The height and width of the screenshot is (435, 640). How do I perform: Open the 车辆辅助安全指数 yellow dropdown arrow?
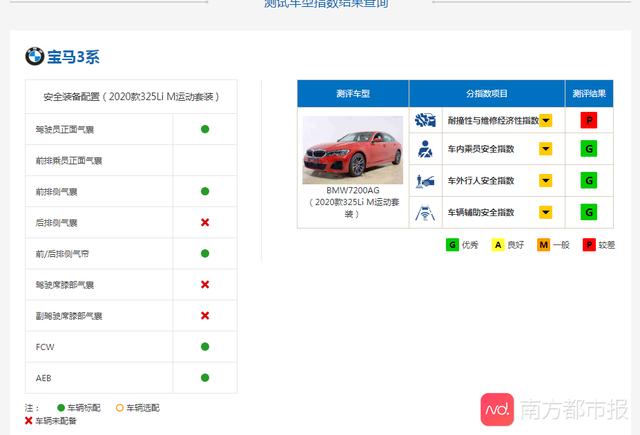click(546, 212)
